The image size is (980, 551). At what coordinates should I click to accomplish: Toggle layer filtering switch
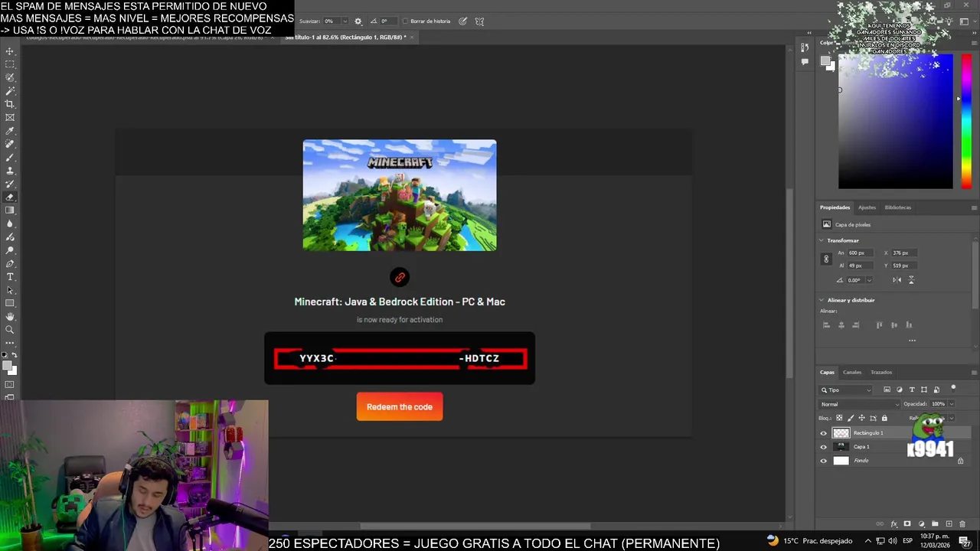pos(953,388)
